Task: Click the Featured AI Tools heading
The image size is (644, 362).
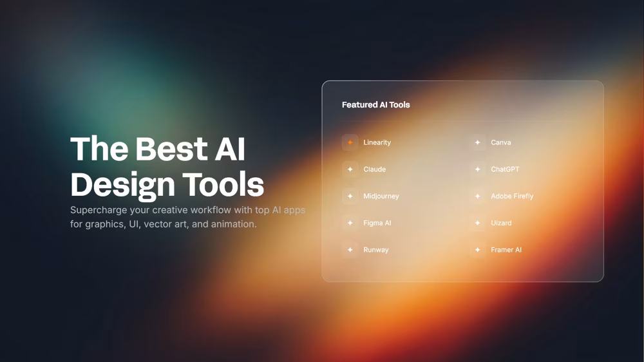Action: pyautogui.click(x=376, y=105)
